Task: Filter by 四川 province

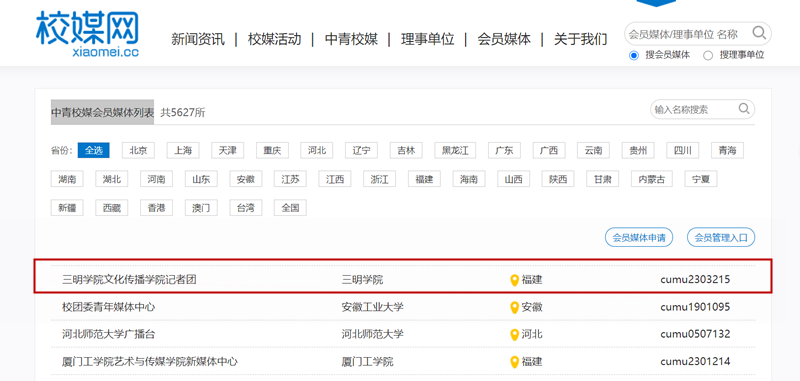Action: click(683, 150)
